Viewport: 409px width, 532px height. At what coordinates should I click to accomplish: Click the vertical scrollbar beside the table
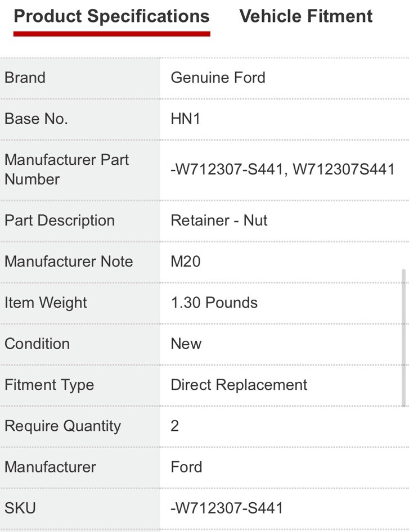(x=403, y=336)
